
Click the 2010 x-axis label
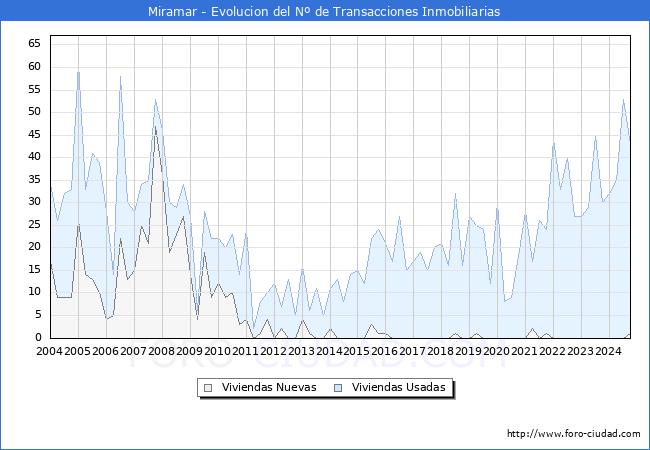[x=217, y=351]
